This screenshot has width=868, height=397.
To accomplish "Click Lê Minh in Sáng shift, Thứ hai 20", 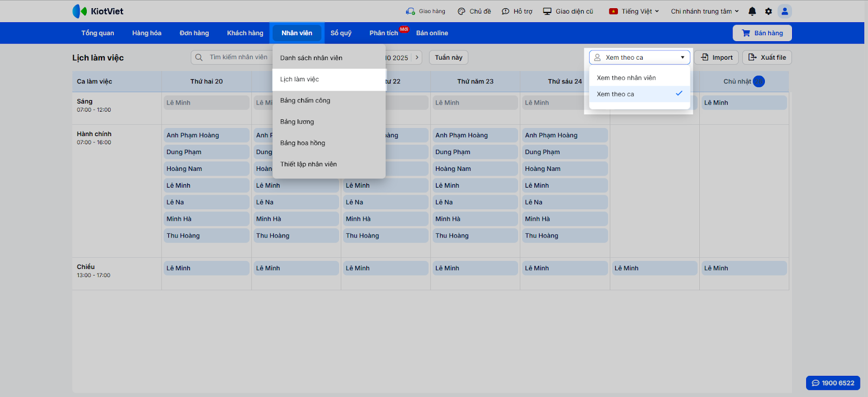I will point(206,103).
